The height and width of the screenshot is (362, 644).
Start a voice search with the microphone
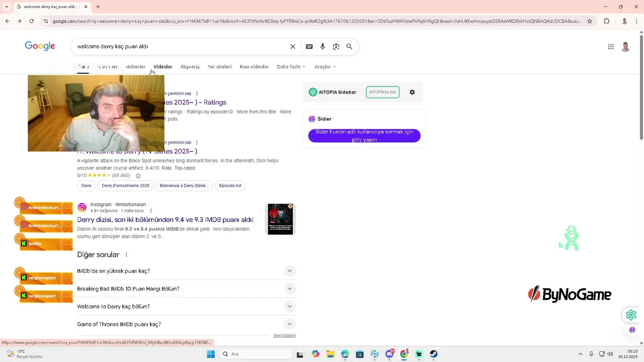pyautogui.click(x=323, y=46)
